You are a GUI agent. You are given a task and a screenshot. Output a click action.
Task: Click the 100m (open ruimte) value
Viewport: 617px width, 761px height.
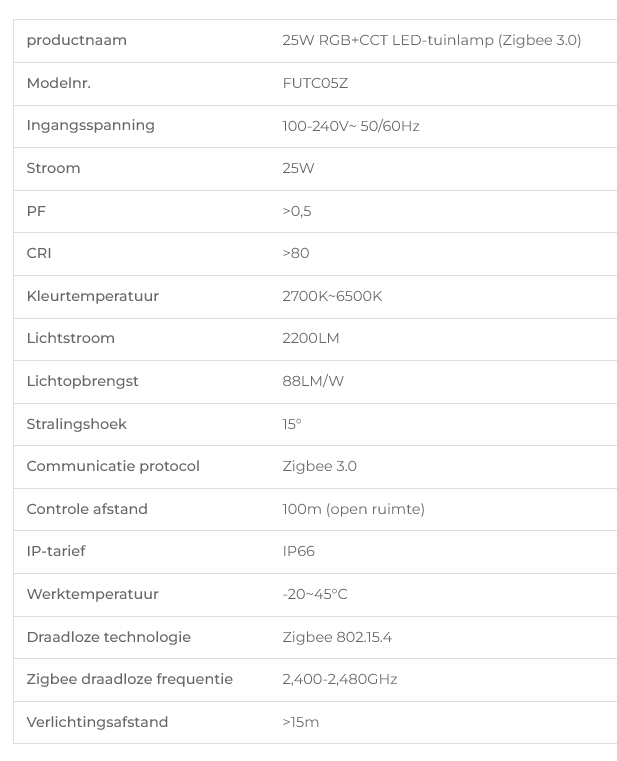point(353,509)
